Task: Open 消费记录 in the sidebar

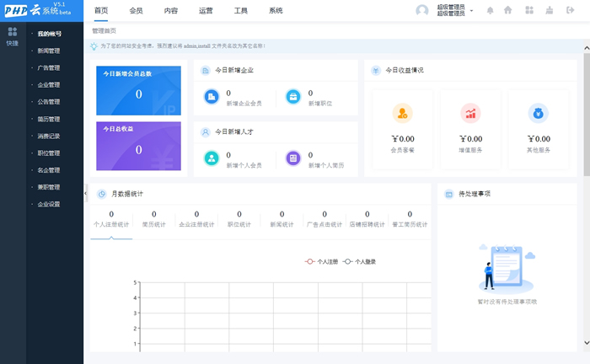Action: (49, 136)
